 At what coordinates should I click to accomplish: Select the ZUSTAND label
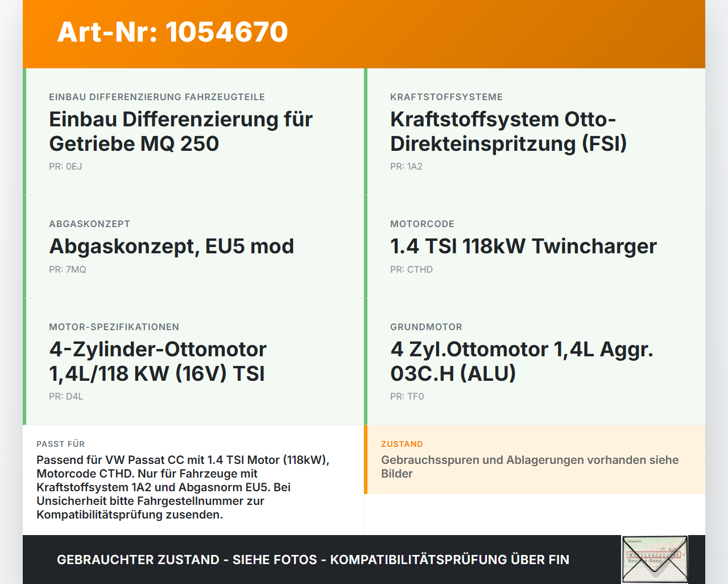point(402,444)
